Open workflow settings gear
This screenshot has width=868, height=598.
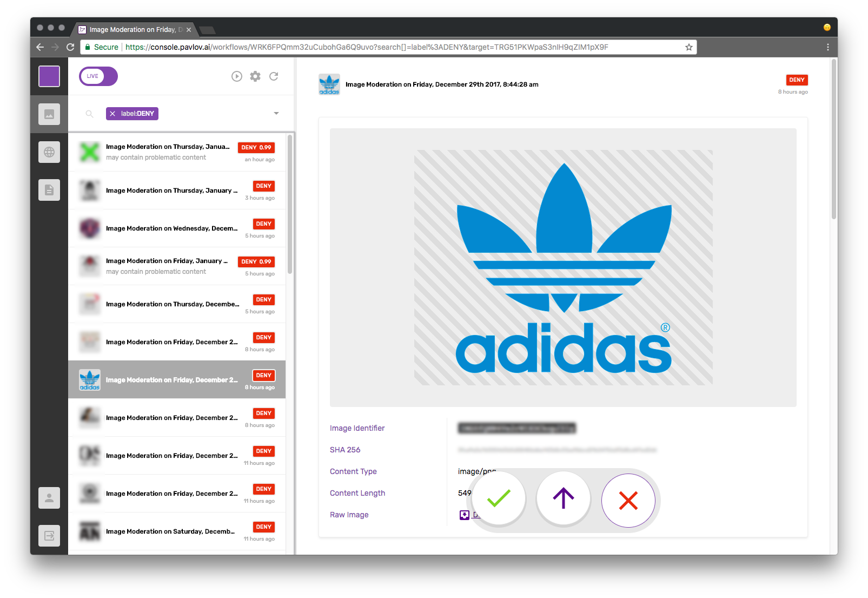255,76
